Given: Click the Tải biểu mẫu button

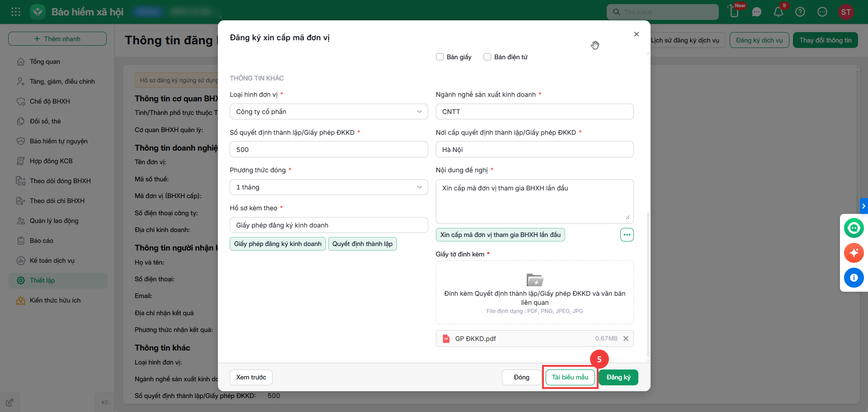Looking at the screenshot, I should tap(570, 377).
